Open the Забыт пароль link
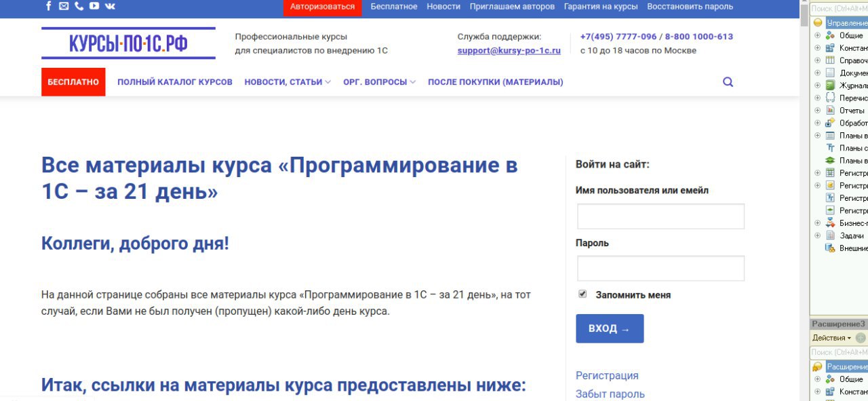868x401 pixels. pos(610,394)
